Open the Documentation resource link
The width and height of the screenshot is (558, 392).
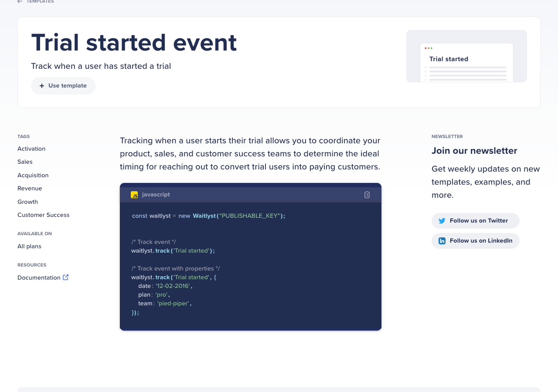pyautogui.click(x=39, y=277)
